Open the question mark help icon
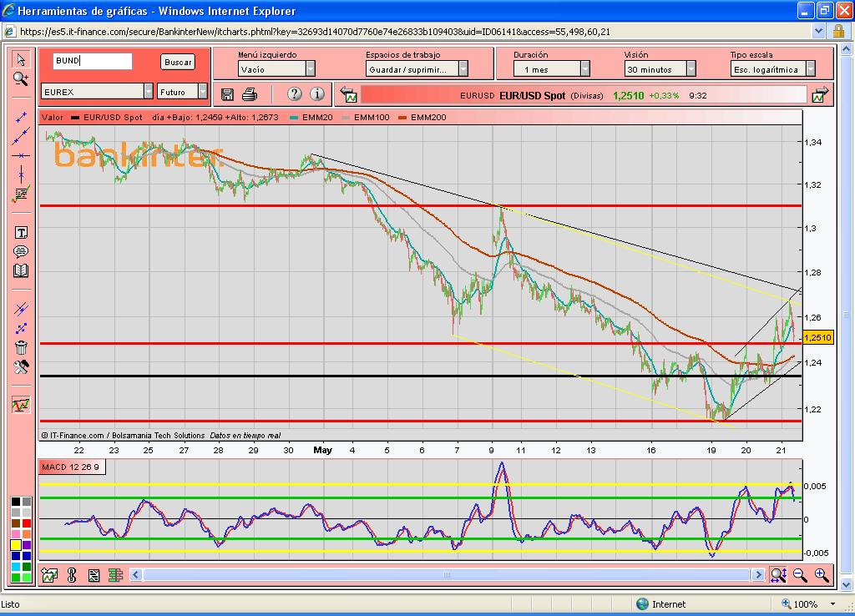 [294, 94]
